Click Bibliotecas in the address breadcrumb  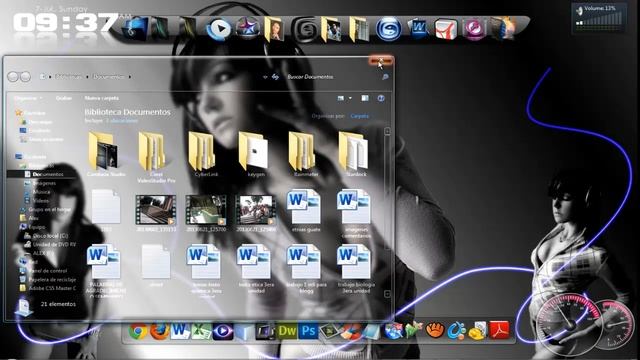click(69, 77)
